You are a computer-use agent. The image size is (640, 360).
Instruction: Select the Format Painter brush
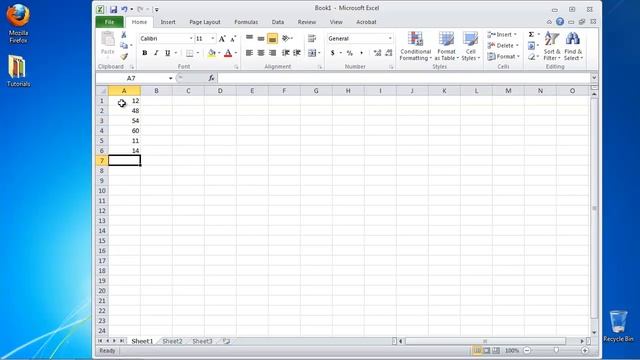click(124, 56)
